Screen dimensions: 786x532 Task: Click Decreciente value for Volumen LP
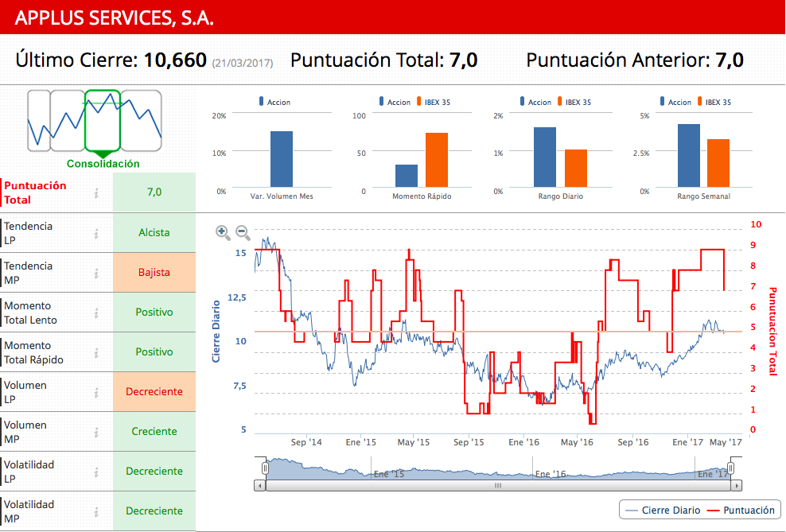(x=154, y=392)
